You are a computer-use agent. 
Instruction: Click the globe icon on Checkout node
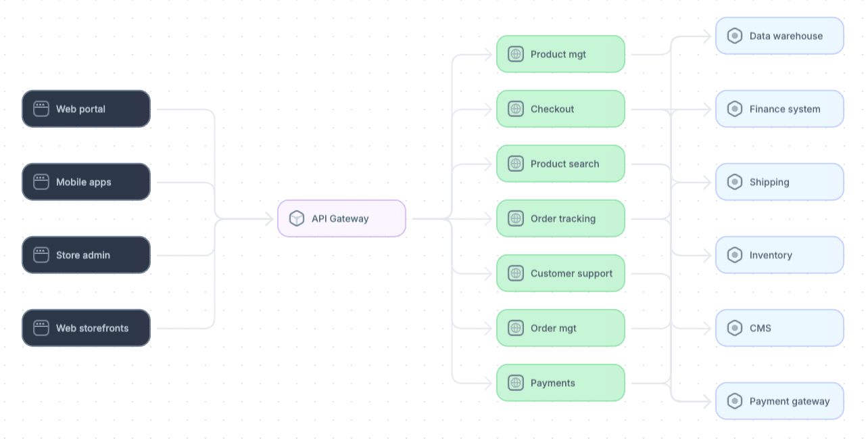coord(516,109)
